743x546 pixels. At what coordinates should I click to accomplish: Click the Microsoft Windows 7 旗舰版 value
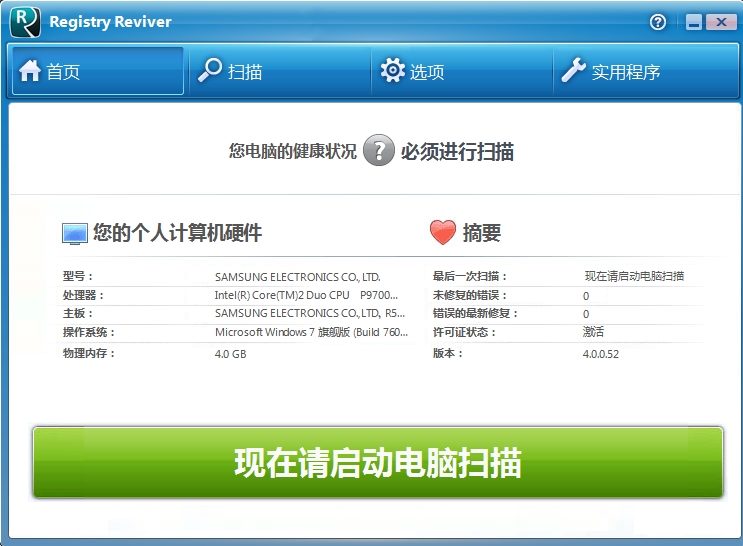click(x=311, y=332)
